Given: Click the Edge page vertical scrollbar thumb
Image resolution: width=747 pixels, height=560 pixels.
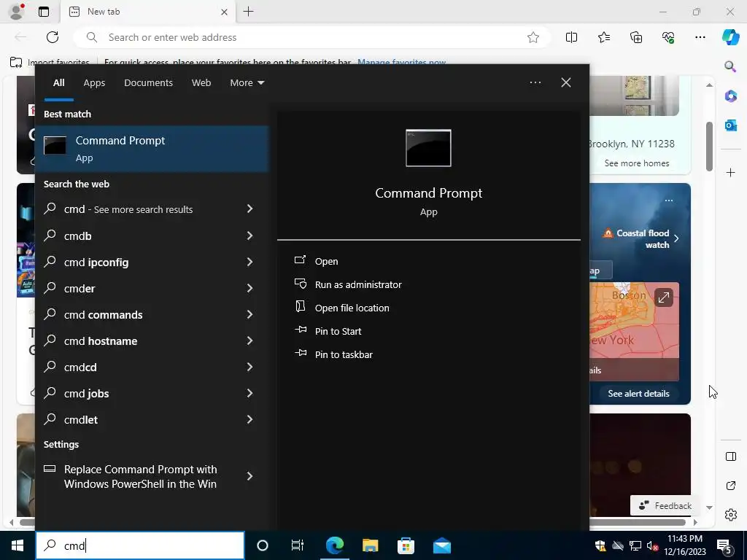Looking at the screenshot, I should pyautogui.click(x=709, y=146).
